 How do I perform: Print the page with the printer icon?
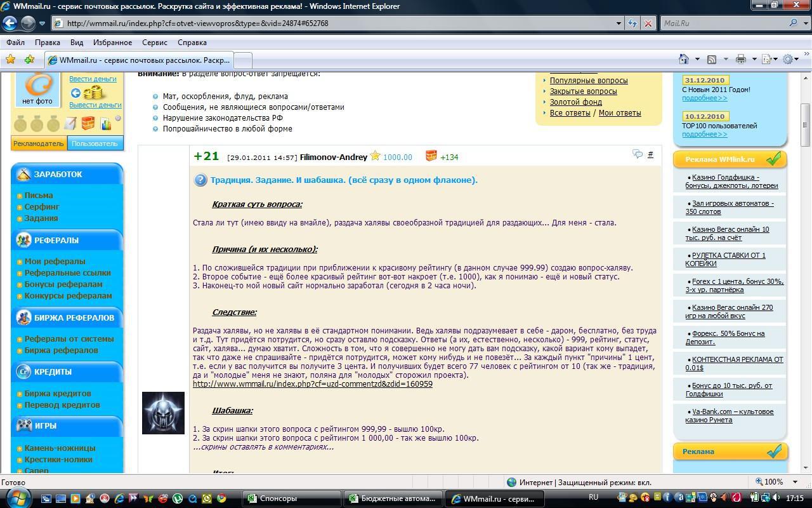coord(740,59)
